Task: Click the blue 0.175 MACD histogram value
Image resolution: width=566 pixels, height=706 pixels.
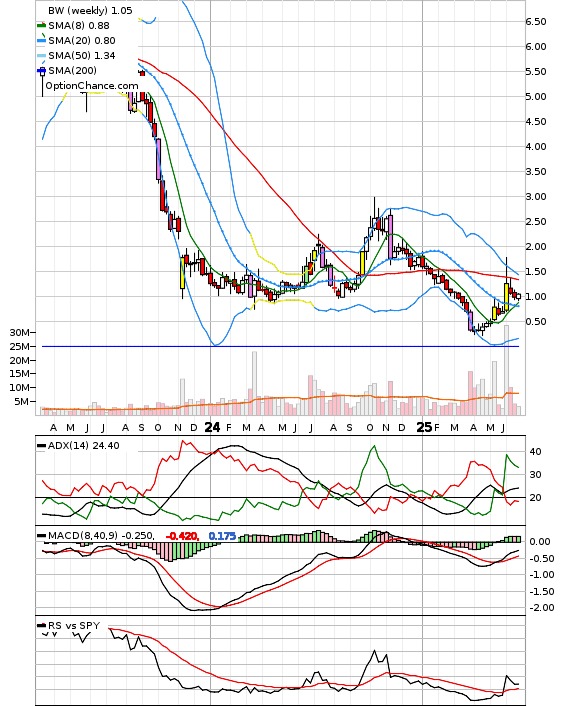Action: [x=222, y=536]
